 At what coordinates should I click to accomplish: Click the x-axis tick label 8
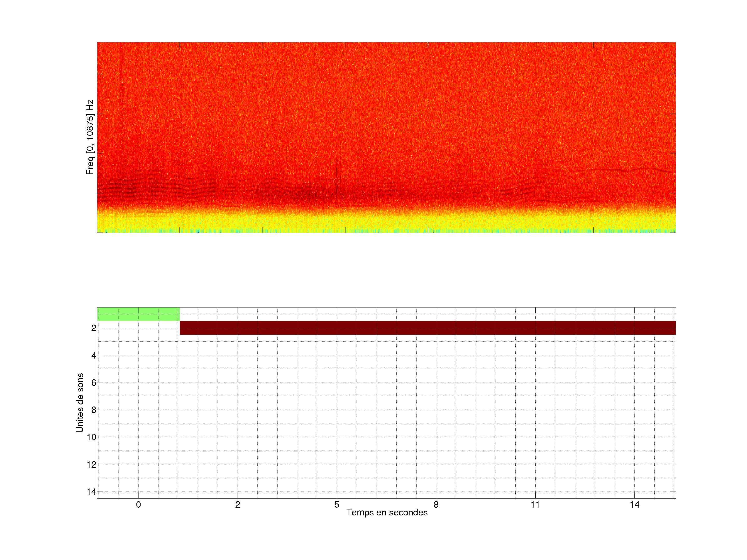tap(436, 505)
